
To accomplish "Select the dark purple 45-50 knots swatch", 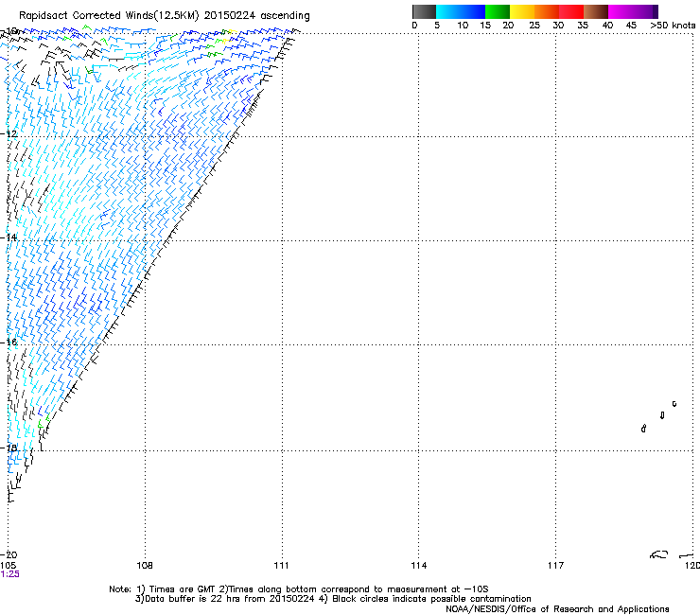I will tap(645, 11).
